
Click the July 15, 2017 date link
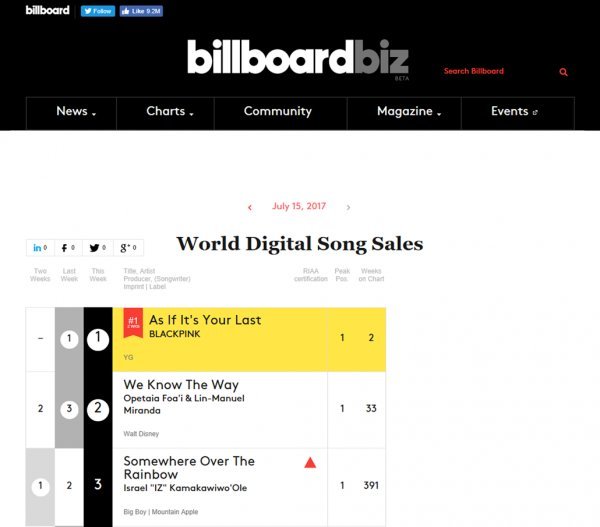[299, 207]
